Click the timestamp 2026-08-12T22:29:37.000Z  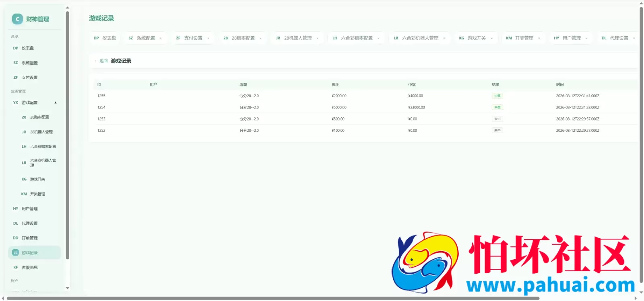click(x=578, y=119)
